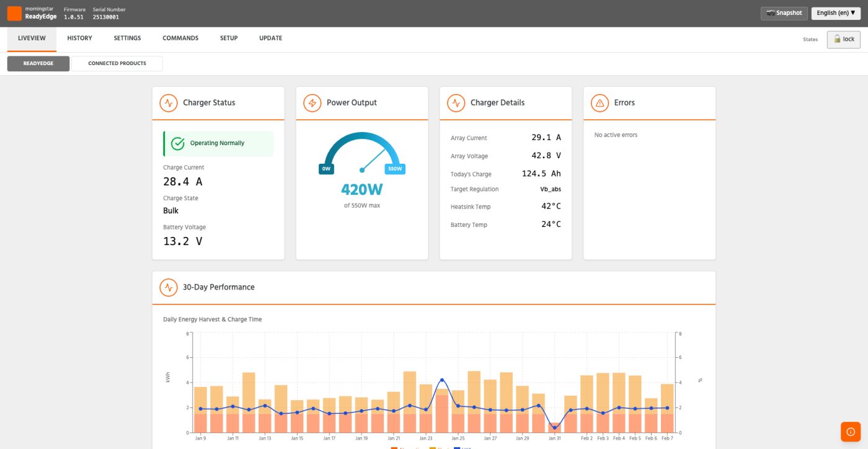Switch to the LIVEVIEW tab
The height and width of the screenshot is (449, 868).
coord(32,38)
